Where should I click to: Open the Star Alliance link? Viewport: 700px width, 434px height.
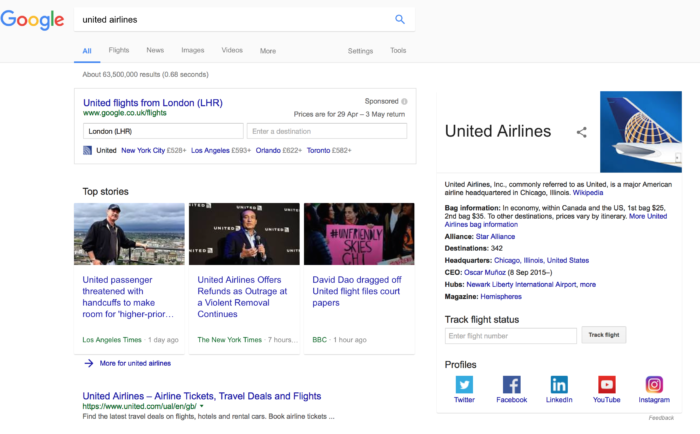[496, 237]
